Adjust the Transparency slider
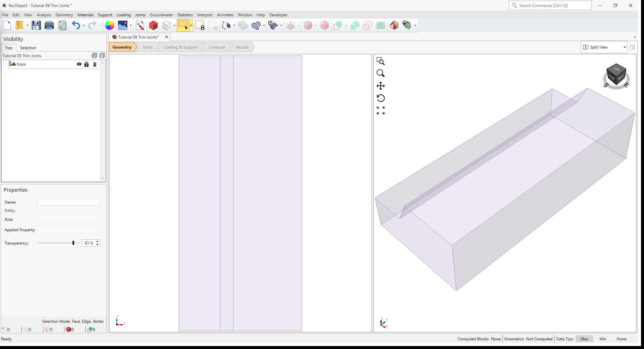The height and width of the screenshot is (349, 644). (73, 243)
